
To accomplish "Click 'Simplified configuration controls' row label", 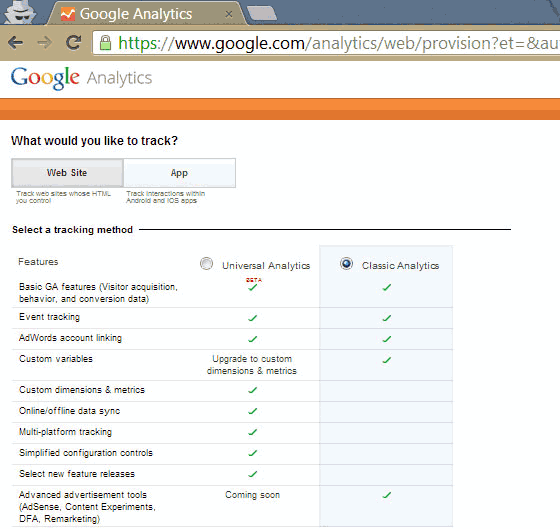I will [86, 453].
